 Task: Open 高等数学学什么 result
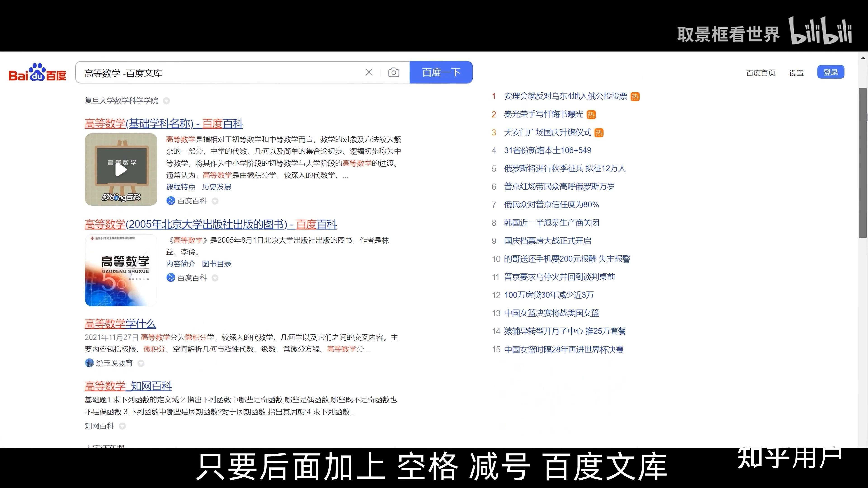pyautogui.click(x=120, y=324)
